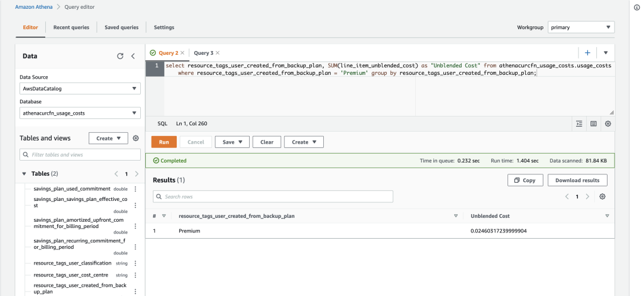Clear the query editor
This screenshot has width=644, height=296.
tap(267, 142)
